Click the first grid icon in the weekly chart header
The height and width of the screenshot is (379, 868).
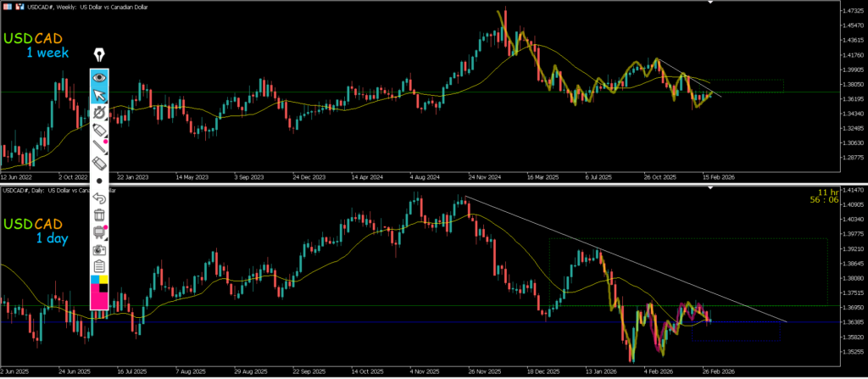pos(6,4)
